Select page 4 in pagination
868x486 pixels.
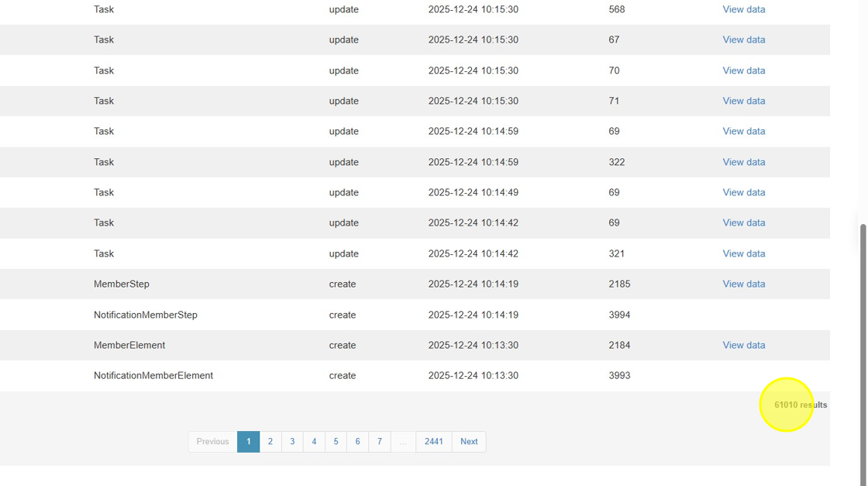[314, 442]
